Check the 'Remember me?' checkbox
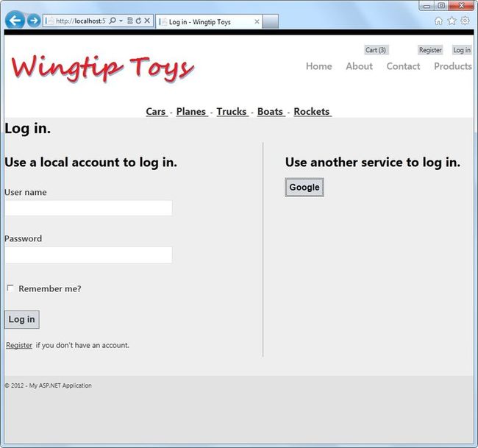 tap(10, 288)
